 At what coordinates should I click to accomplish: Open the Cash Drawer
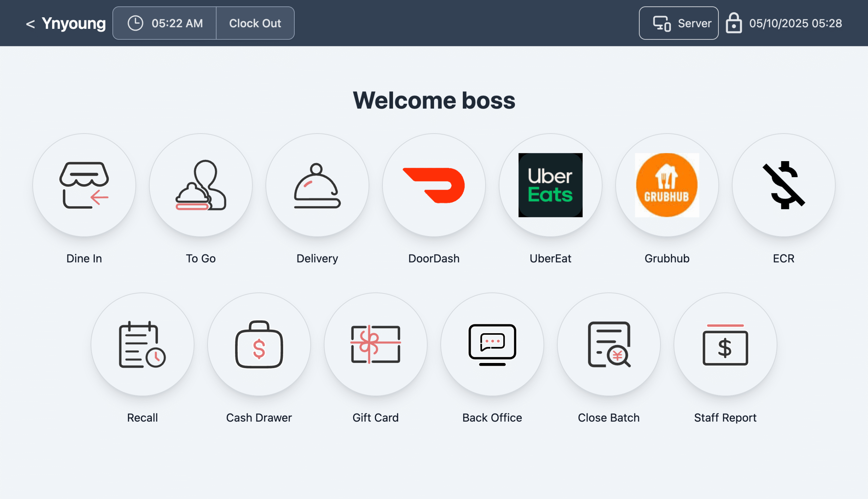[x=259, y=344]
